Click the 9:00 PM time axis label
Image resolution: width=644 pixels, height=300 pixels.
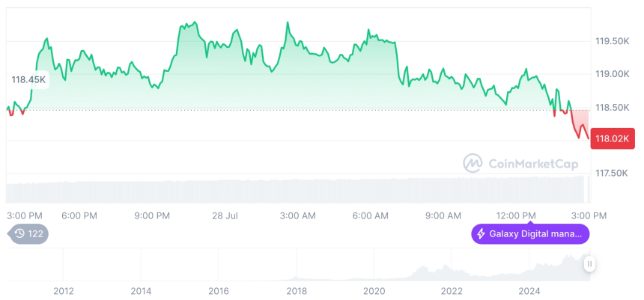tap(152, 215)
